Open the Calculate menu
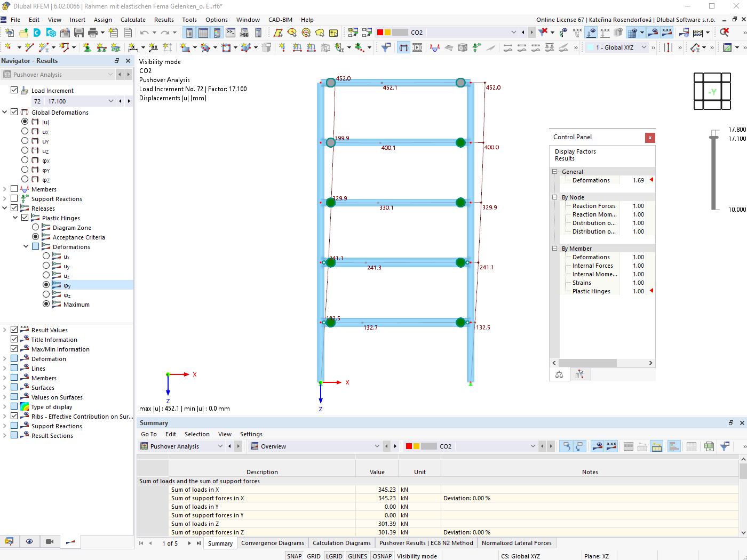747x560 pixels. 133,20
